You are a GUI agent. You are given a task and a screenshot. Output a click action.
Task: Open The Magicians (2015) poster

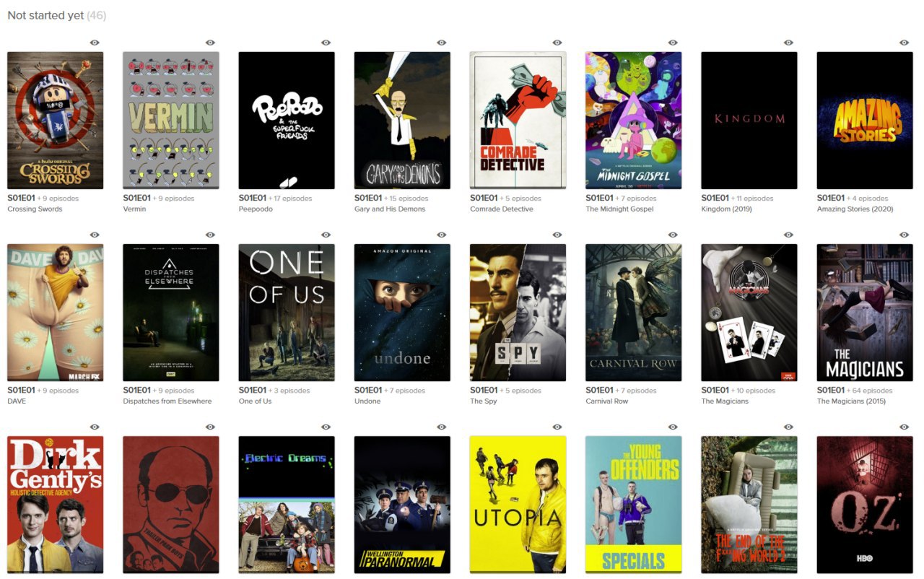point(865,313)
